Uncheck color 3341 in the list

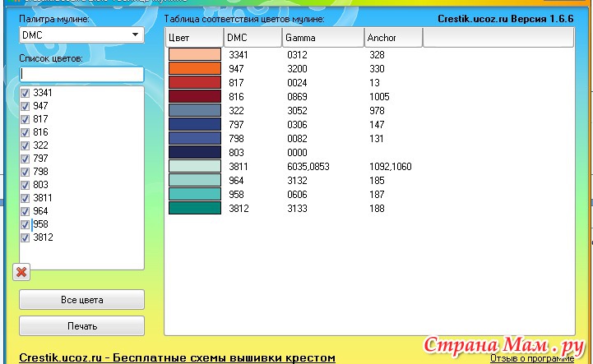click(x=25, y=93)
